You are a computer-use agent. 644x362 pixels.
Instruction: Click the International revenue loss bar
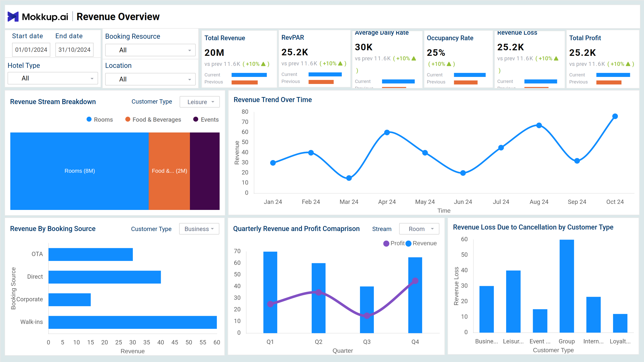pyautogui.click(x=593, y=315)
